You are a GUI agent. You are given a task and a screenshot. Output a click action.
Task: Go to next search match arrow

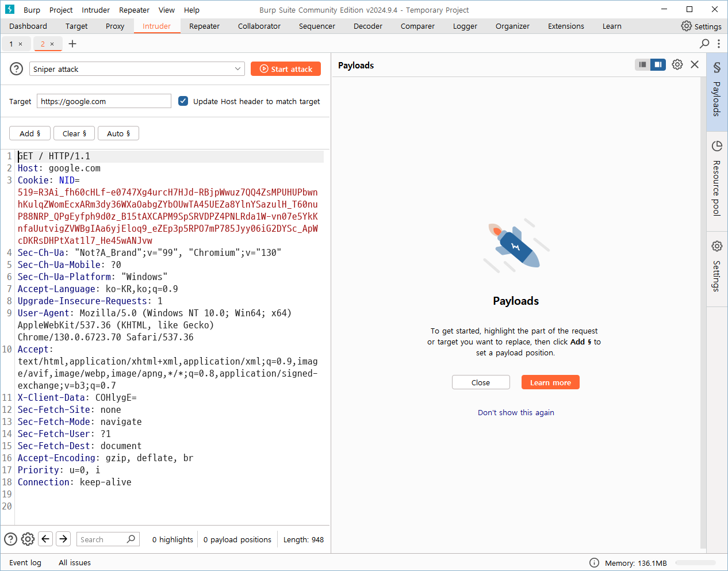click(63, 539)
